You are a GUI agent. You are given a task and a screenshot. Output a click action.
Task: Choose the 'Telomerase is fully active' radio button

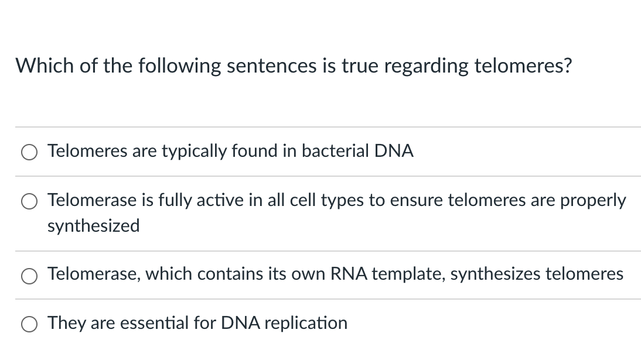[30, 201]
